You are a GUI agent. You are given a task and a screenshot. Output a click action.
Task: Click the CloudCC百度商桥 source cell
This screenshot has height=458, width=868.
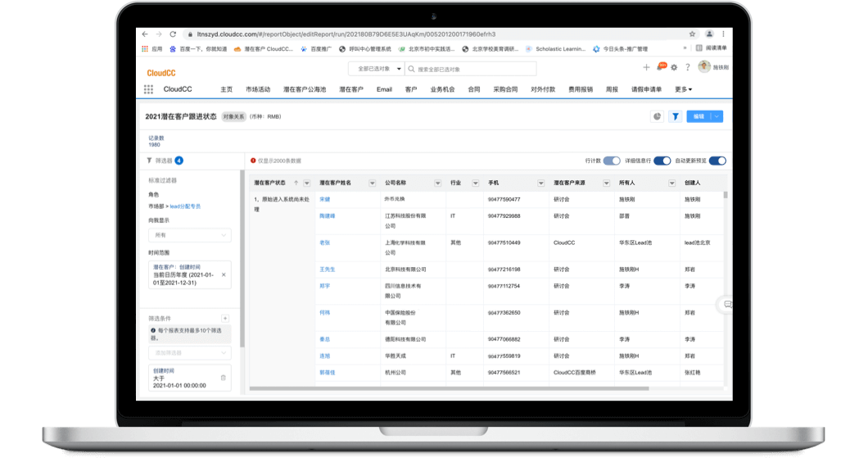[575, 373]
